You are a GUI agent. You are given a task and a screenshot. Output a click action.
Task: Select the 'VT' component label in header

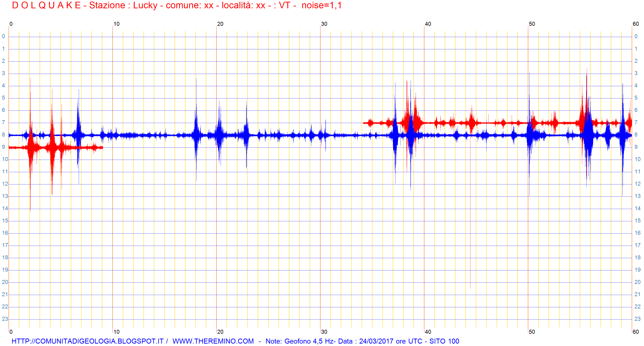[284, 5]
